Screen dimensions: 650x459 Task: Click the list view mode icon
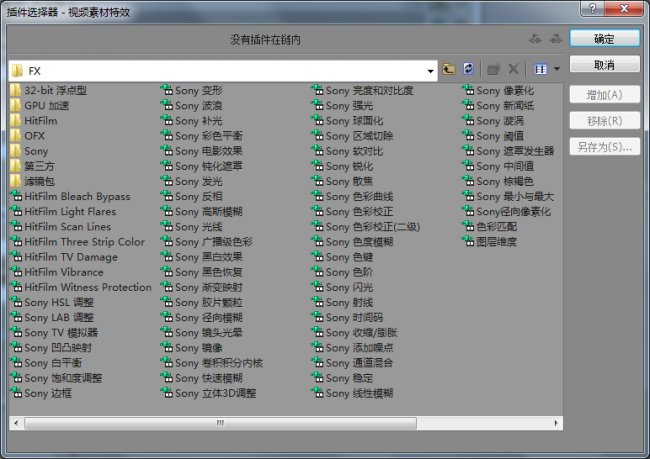pyautogui.click(x=540, y=69)
